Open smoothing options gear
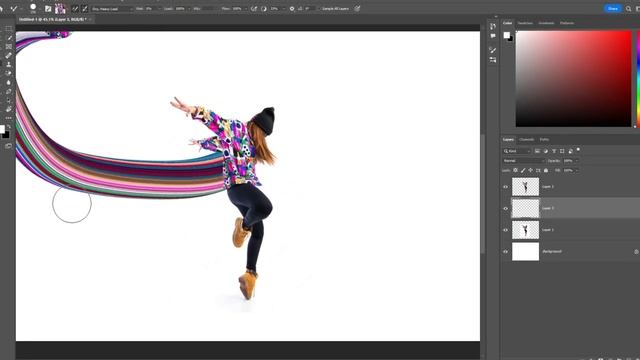 (292, 9)
